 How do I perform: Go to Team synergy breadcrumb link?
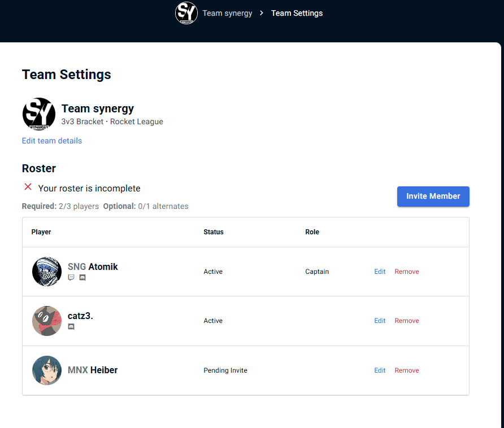pos(227,13)
